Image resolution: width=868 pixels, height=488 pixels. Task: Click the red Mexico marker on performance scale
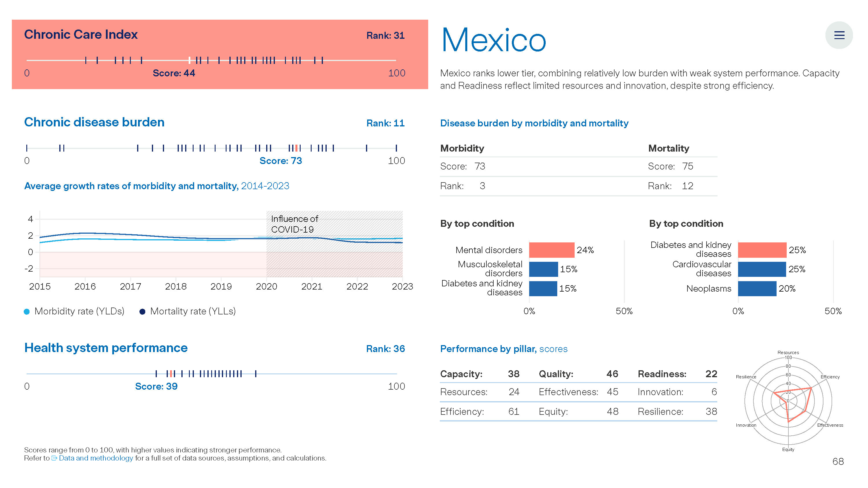point(171,373)
